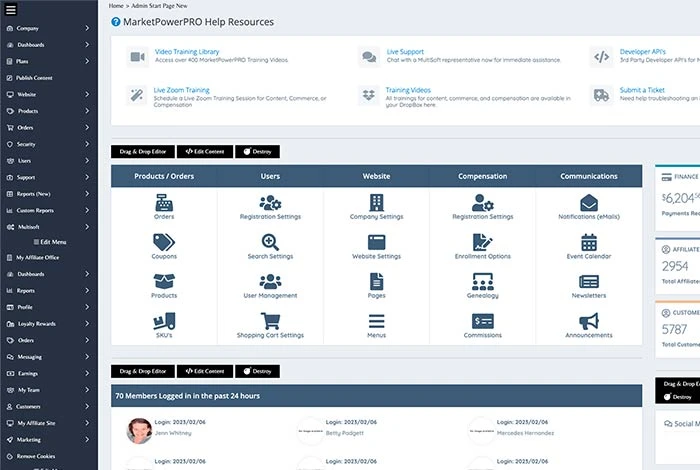Click the Submit a Ticket truck icon
Viewport: 700px width, 470px height.
click(x=601, y=95)
